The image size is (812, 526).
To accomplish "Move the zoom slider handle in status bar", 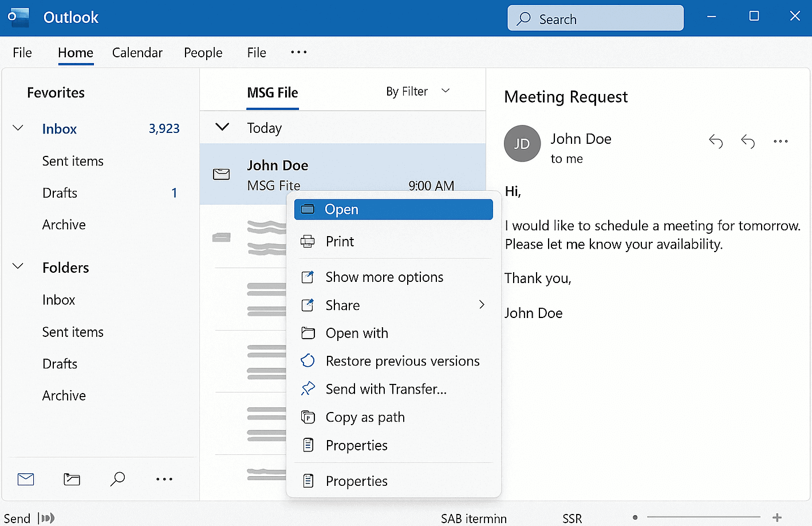I will coord(635,517).
